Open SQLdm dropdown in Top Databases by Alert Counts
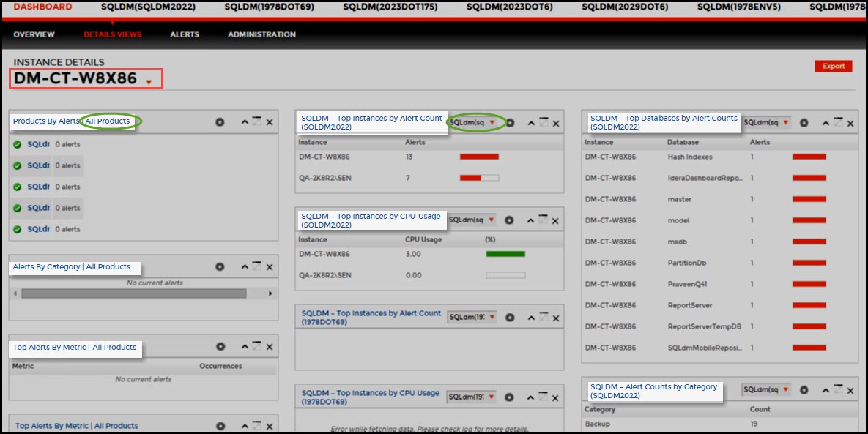The width and height of the screenshot is (868, 434). click(x=767, y=122)
